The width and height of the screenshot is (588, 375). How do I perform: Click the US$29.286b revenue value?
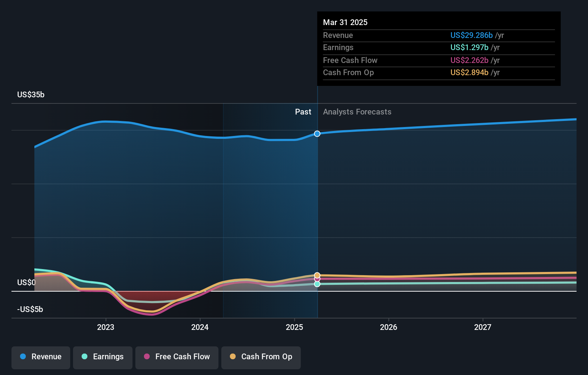(x=472, y=35)
